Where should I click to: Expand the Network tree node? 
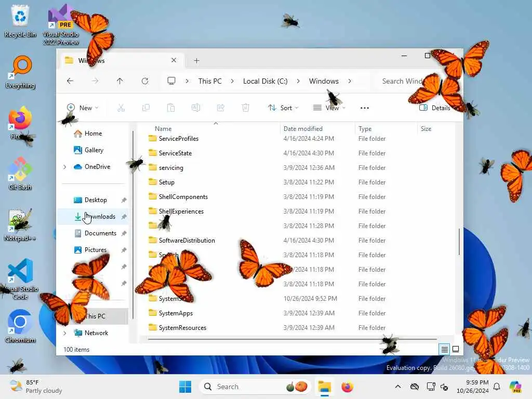[65, 333]
